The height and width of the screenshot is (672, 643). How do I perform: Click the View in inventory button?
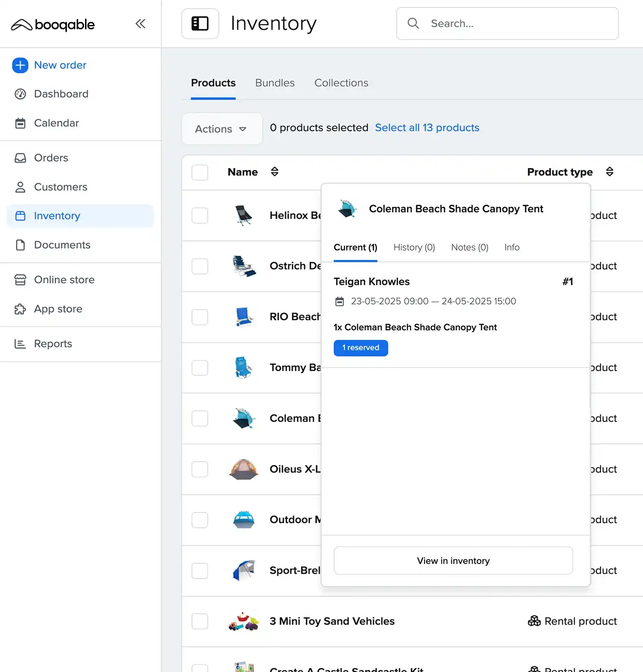(x=453, y=561)
